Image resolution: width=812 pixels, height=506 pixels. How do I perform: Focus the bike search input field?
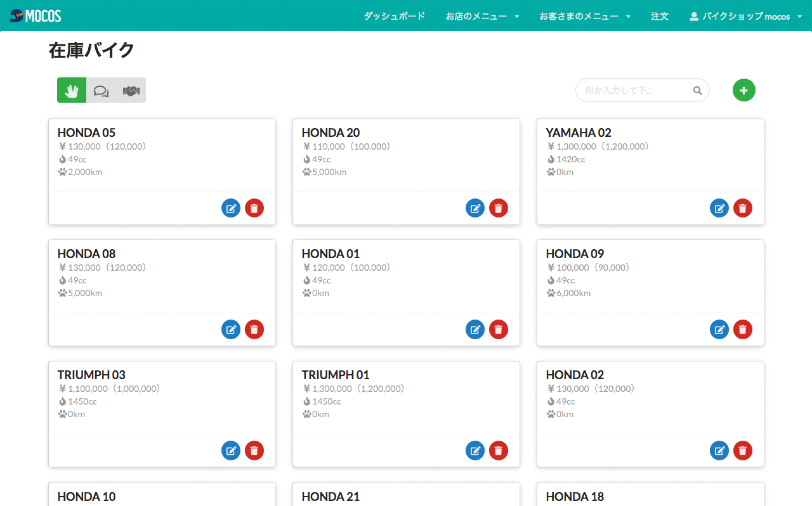(642, 90)
